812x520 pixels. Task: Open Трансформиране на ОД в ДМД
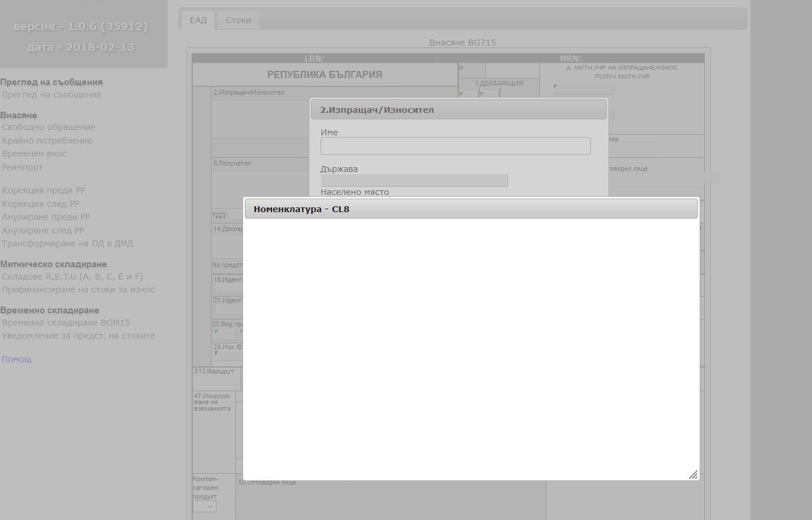(67, 243)
